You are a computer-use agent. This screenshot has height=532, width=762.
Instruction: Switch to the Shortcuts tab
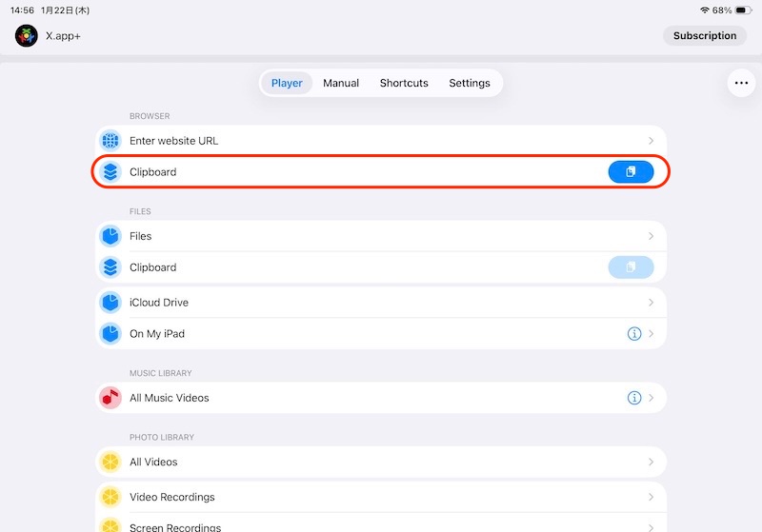404,83
